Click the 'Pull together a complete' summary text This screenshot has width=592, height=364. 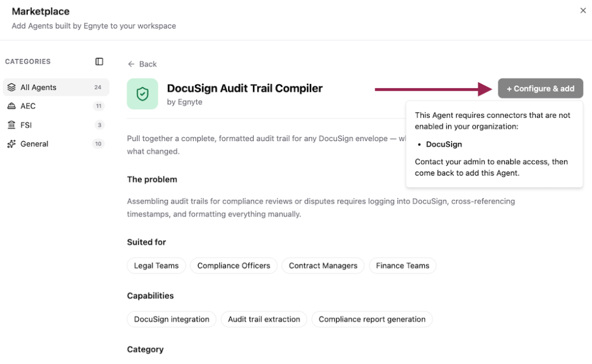coord(266,145)
